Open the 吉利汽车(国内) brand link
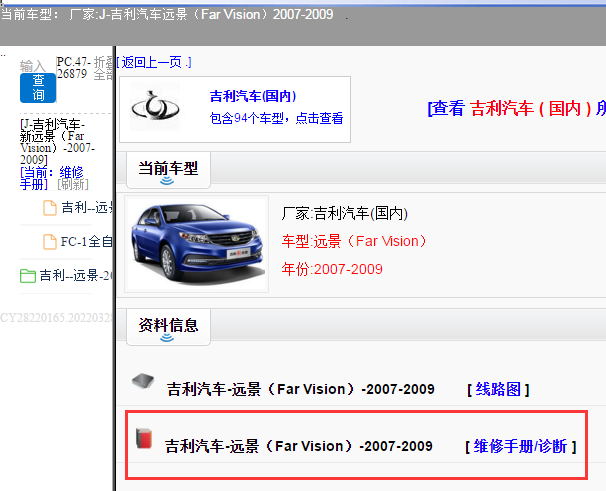Screen dimensions: 606x491 tap(253, 96)
